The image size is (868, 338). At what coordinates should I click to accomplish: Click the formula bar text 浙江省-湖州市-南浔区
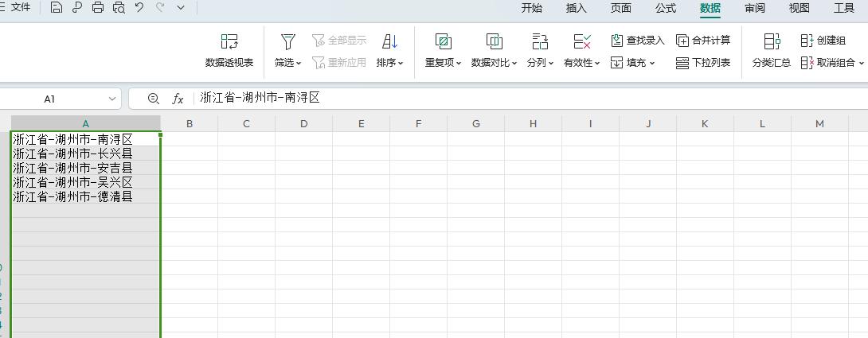pos(260,98)
